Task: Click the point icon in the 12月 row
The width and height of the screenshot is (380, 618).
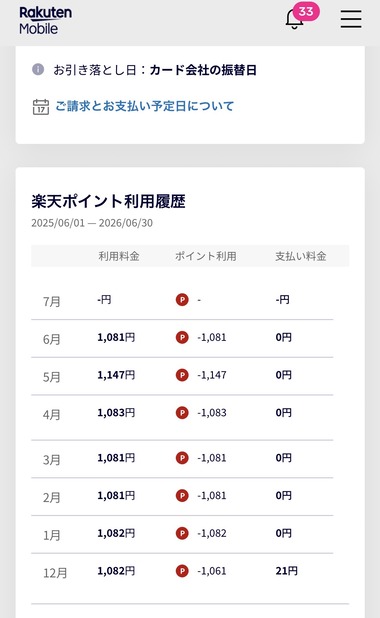Action: (x=182, y=571)
